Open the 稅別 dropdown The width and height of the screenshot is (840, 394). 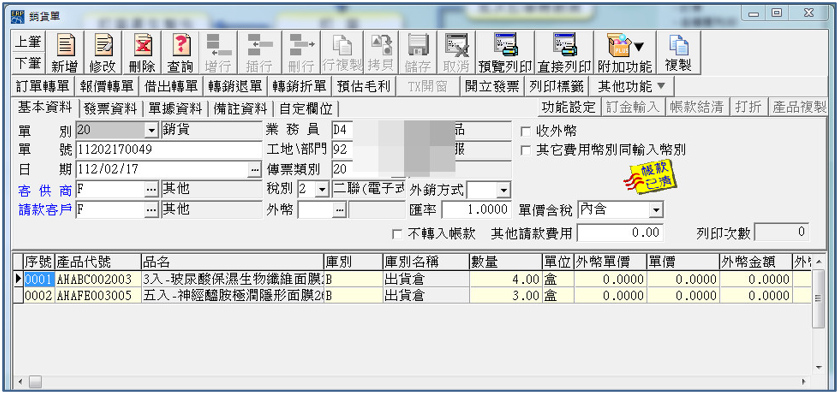pyautogui.click(x=321, y=189)
